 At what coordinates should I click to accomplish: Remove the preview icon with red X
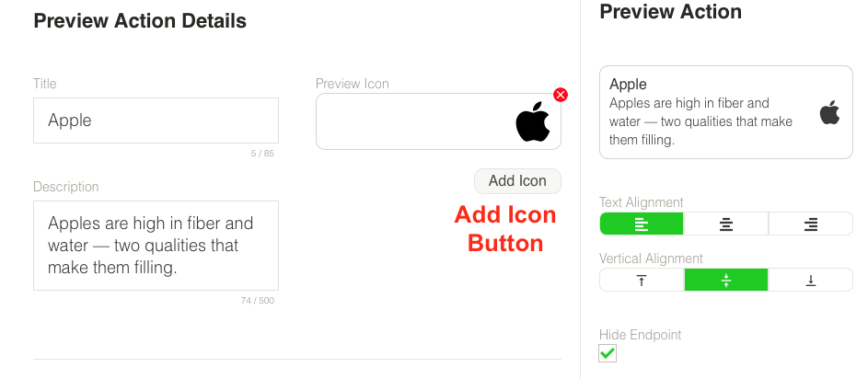point(561,95)
